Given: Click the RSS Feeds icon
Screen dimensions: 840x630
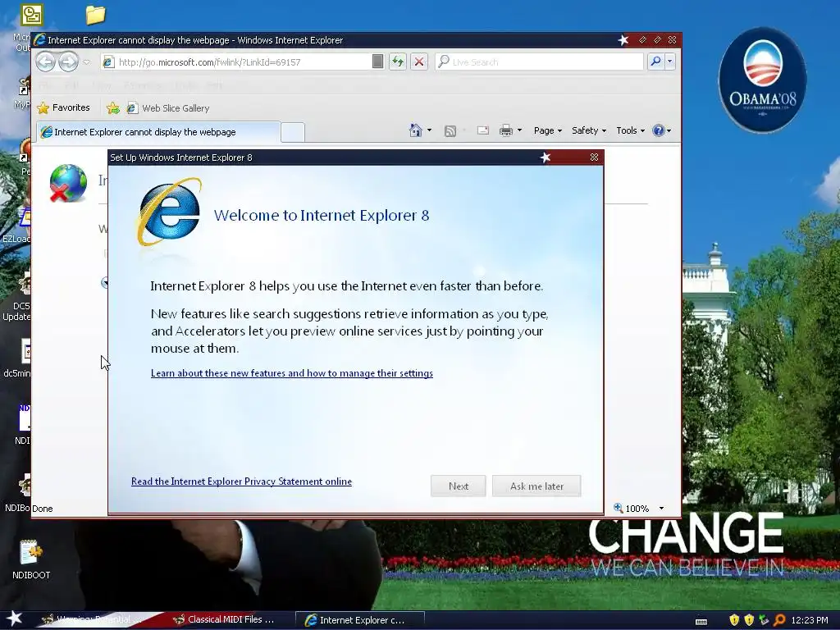Looking at the screenshot, I should [x=450, y=130].
